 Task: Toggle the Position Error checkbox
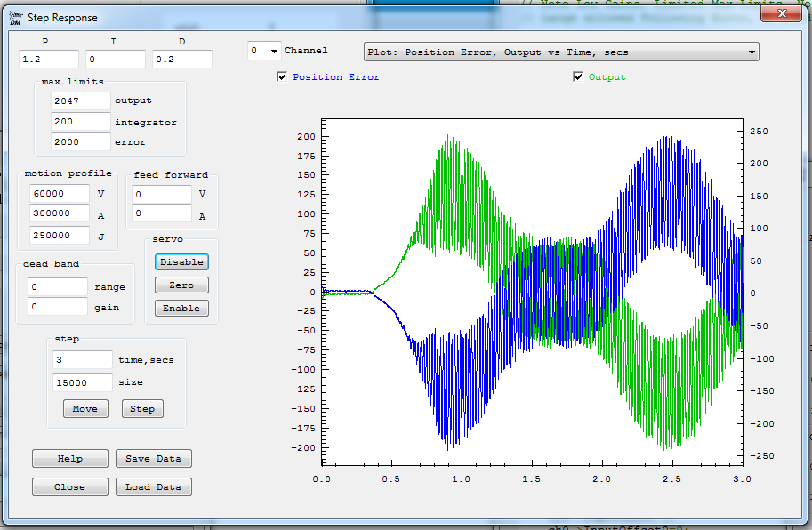[x=283, y=77]
